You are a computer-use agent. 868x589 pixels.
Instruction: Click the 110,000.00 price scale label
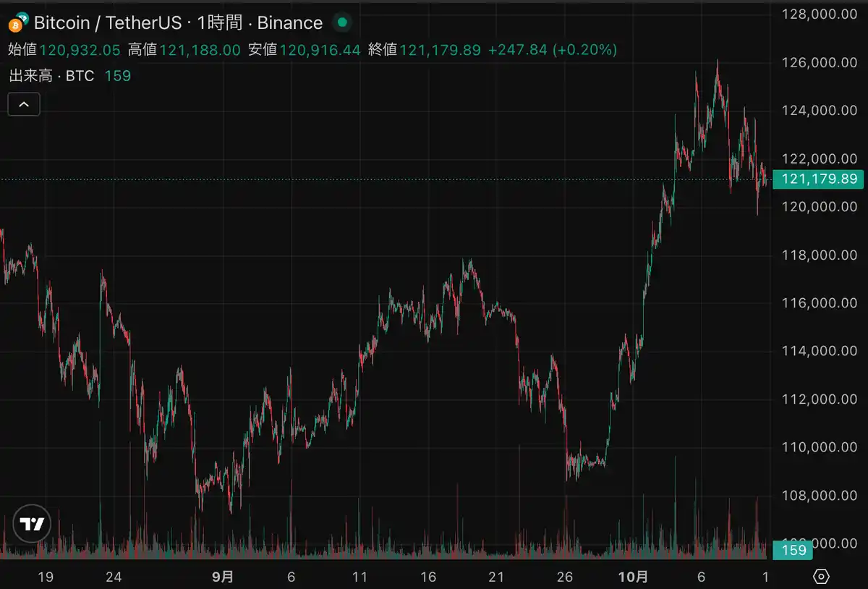818,447
